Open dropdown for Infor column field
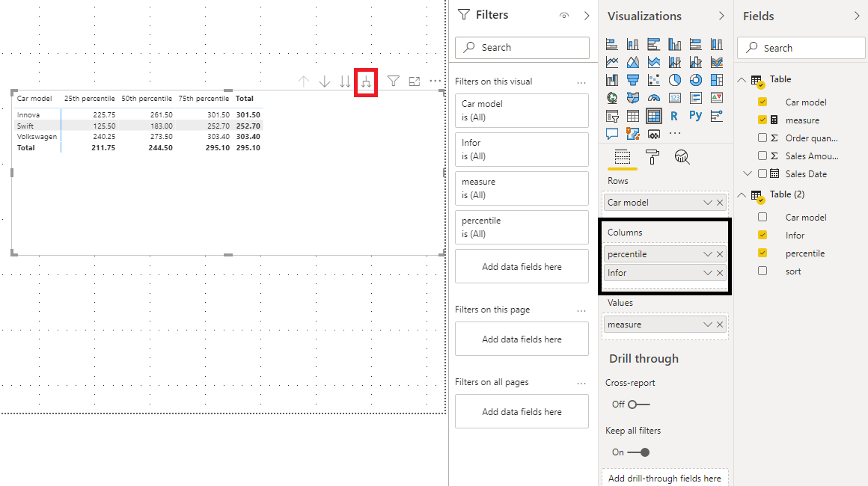Image resolution: width=868 pixels, height=486 pixels. (707, 273)
